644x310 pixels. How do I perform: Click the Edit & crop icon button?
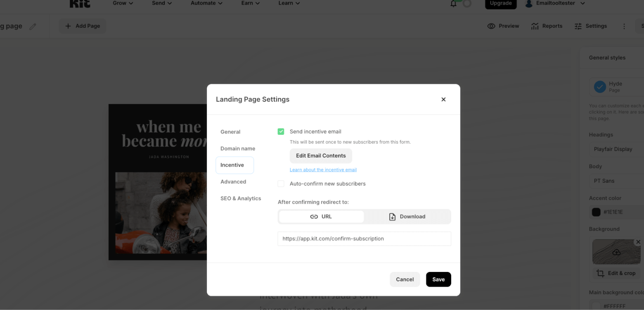(600, 273)
